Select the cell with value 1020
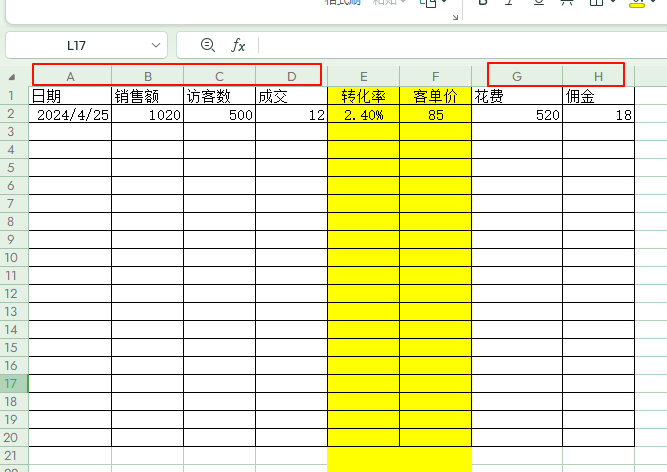 click(x=148, y=114)
